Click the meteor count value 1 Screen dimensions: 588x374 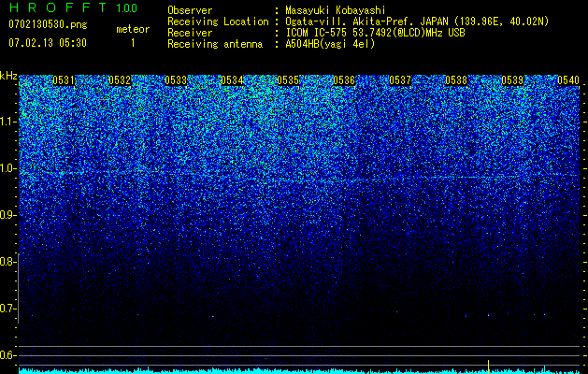point(133,43)
